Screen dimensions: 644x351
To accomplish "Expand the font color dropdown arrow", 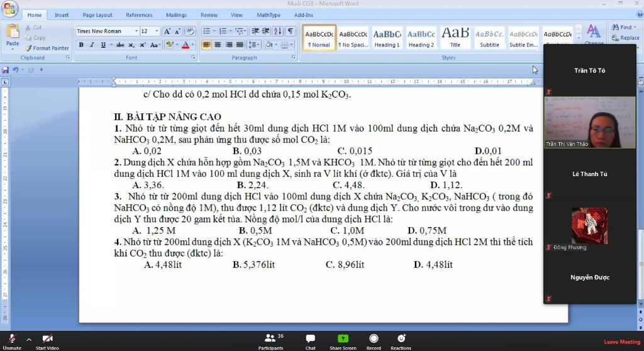I will 192,45.
